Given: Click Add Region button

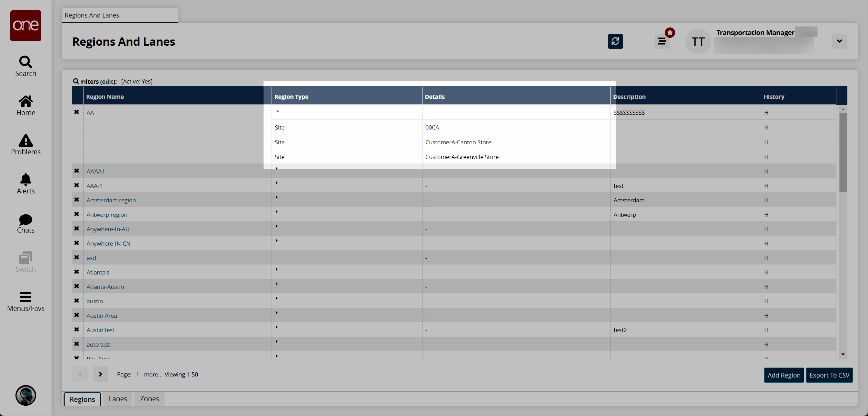Looking at the screenshot, I should click(784, 375).
